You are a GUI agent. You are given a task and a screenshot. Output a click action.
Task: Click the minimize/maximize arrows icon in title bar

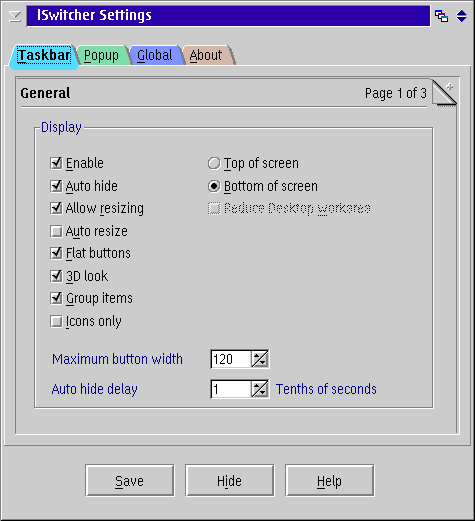[x=461, y=16]
